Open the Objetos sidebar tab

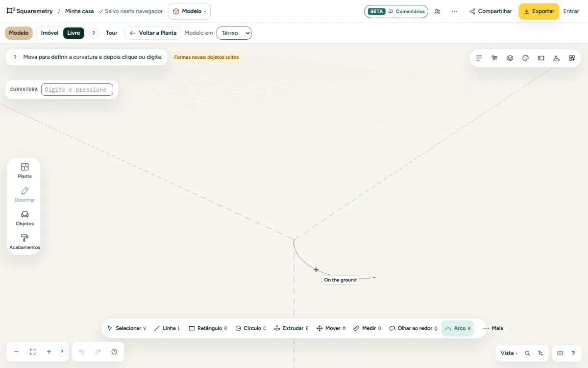point(24,218)
